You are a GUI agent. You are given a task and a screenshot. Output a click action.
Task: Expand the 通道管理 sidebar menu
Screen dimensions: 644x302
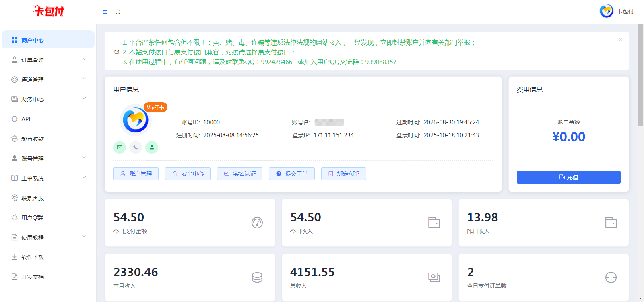48,80
